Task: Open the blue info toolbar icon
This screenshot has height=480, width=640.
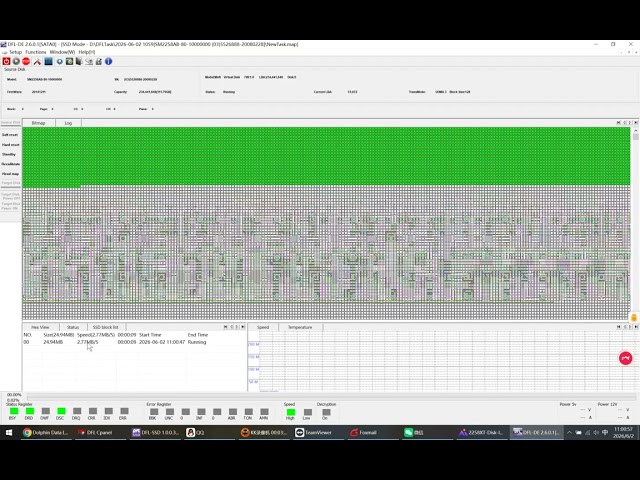Action: click(x=108, y=61)
